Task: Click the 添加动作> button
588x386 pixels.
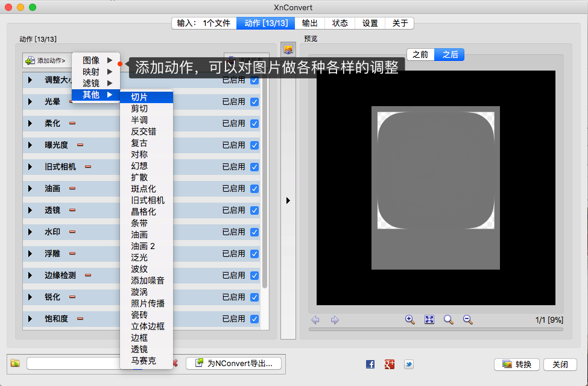Action: pos(47,60)
